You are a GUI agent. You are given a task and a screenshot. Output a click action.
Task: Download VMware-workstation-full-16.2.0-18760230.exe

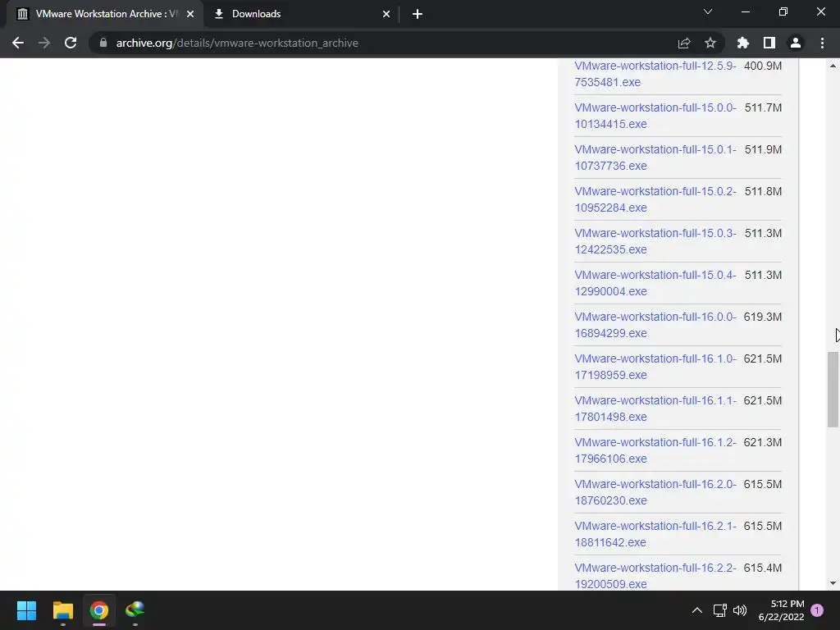tap(655, 492)
